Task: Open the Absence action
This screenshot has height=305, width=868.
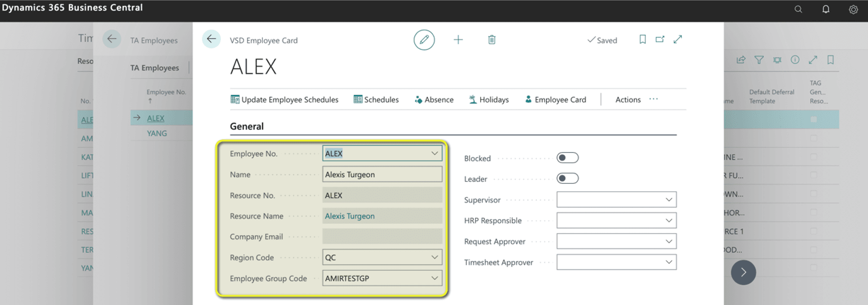Action: 434,100
